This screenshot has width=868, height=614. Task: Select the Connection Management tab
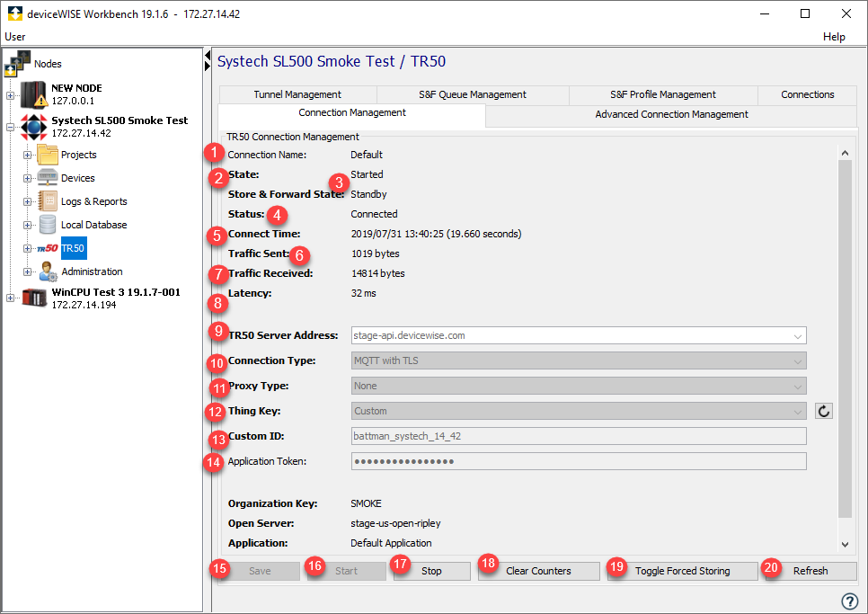click(x=352, y=113)
